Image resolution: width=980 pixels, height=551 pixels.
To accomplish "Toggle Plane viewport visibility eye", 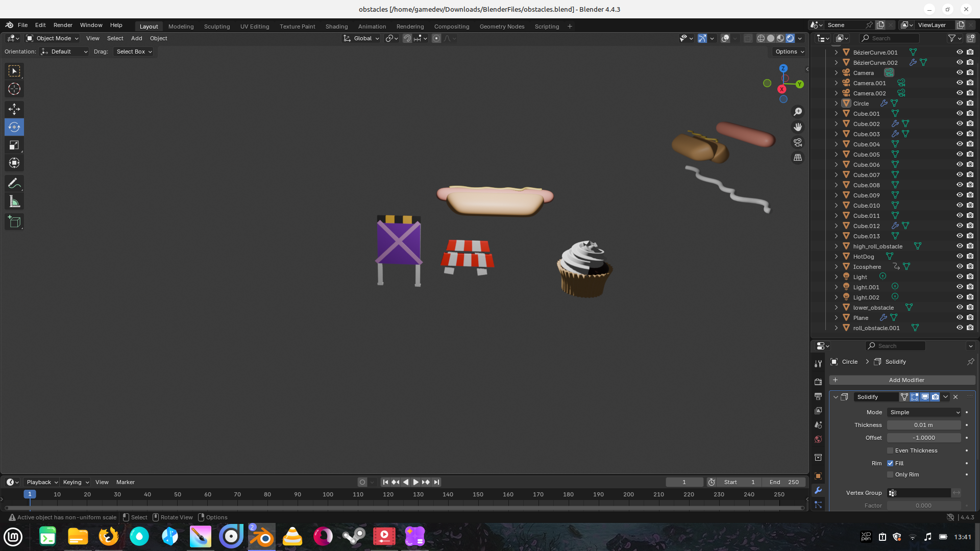I will point(960,317).
